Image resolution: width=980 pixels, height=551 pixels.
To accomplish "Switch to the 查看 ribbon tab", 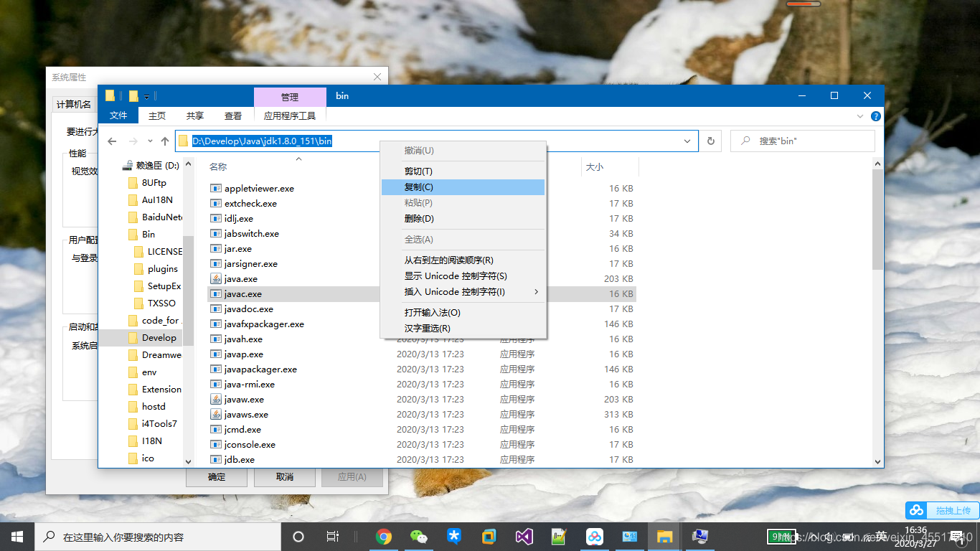I will [x=233, y=116].
